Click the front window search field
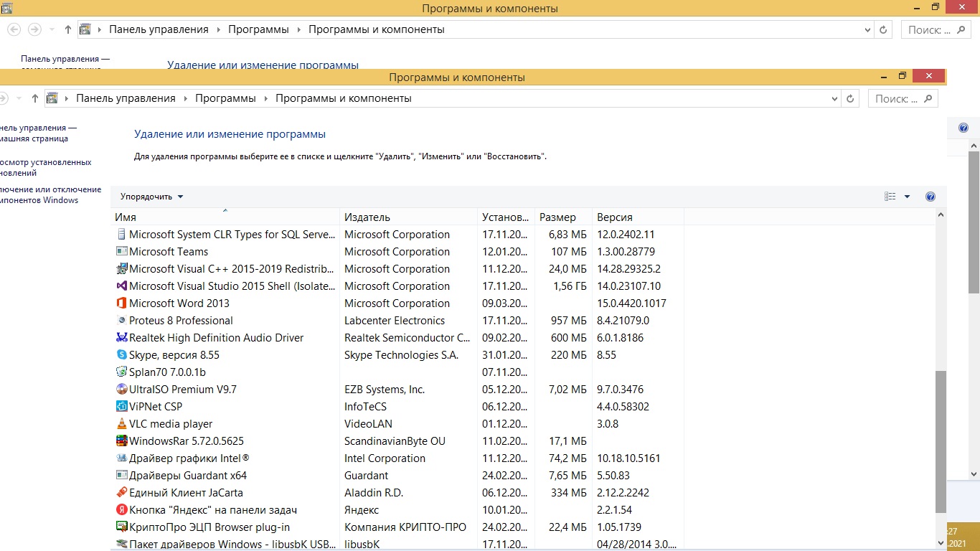This screenshot has height=551, width=980. tap(903, 98)
